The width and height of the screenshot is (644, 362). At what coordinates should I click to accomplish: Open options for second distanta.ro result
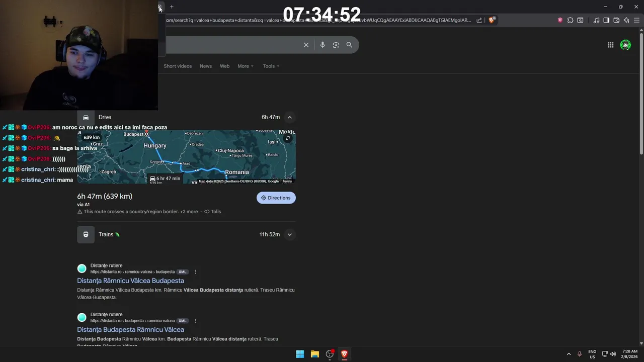coord(195,321)
